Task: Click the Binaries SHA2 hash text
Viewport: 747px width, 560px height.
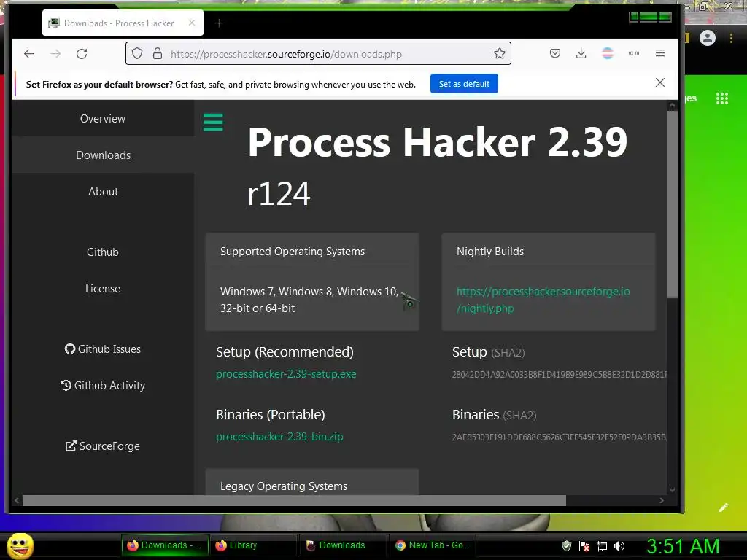Action: point(559,437)
